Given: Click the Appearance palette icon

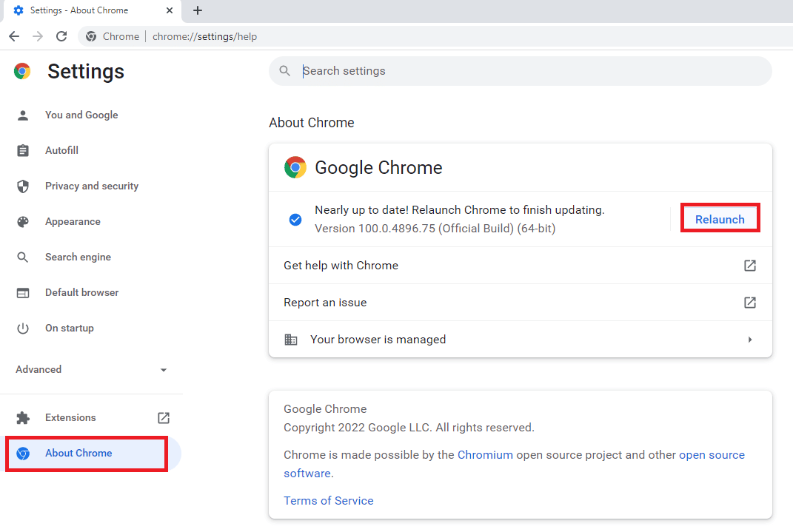Looking at the screenshot, I should click(x=23, y=221).
